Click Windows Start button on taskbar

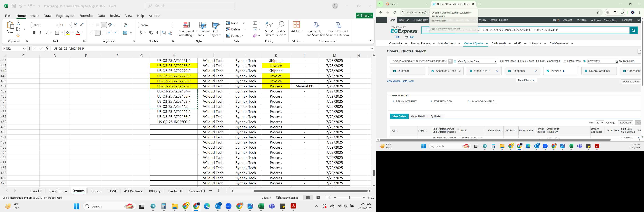76,206
